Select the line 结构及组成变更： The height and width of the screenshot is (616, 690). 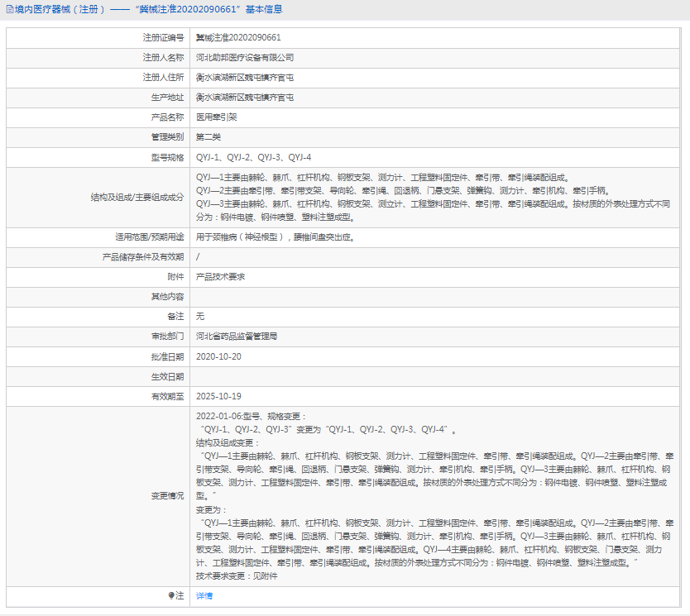pyautogui.click(x=228, y=442)
